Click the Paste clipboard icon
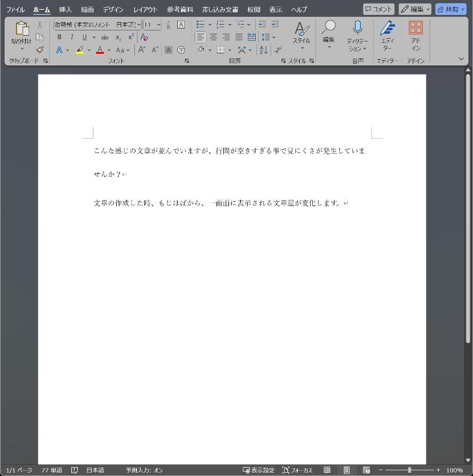 click(22, 29)
